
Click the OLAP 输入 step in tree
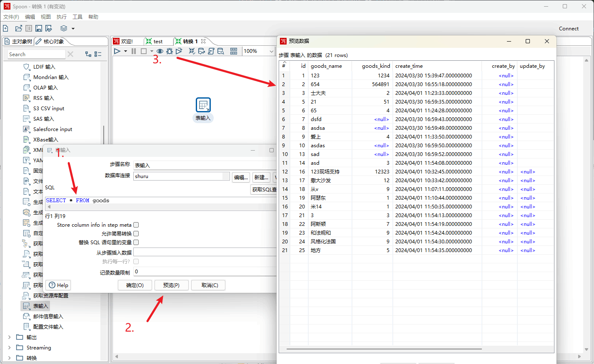pyautogui.click(x=45, y=87)
